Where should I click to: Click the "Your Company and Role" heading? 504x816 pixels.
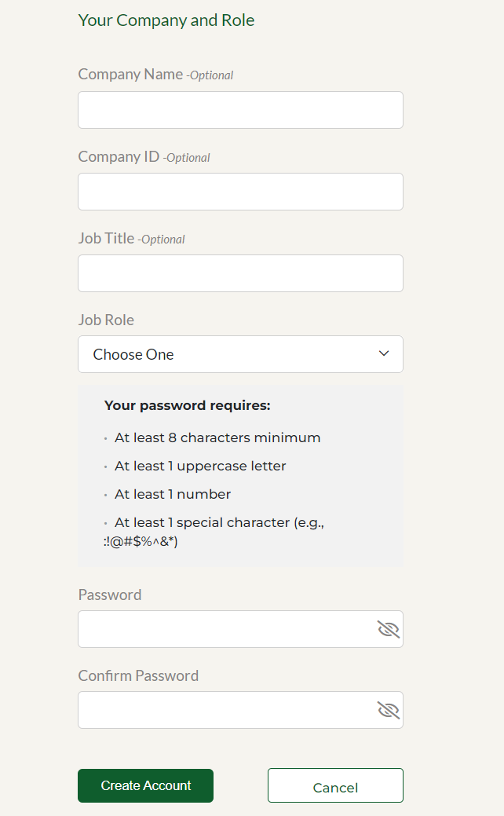[166, 20]
